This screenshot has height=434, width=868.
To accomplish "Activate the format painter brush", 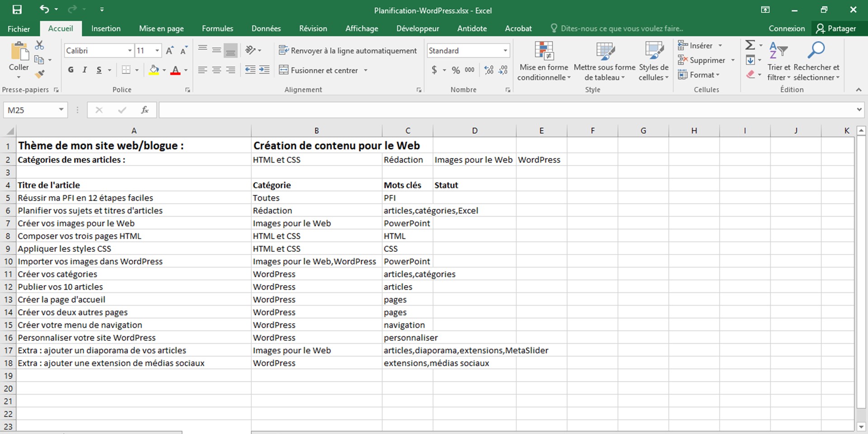I will (40, 74).
